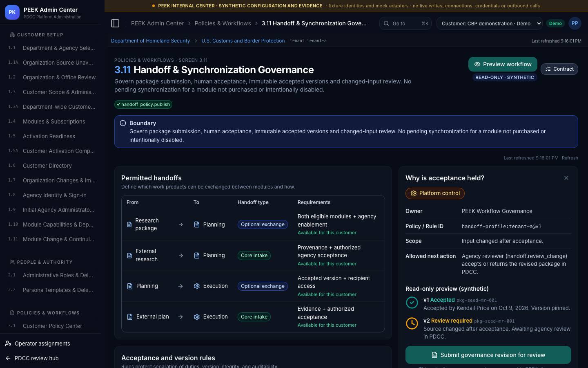Click the Refresh link
This screenshot has height=368, width=588.
570,158
